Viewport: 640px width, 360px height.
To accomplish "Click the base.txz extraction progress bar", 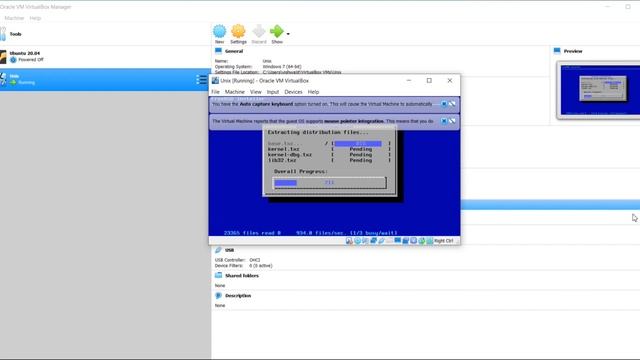I will (361, 144).
